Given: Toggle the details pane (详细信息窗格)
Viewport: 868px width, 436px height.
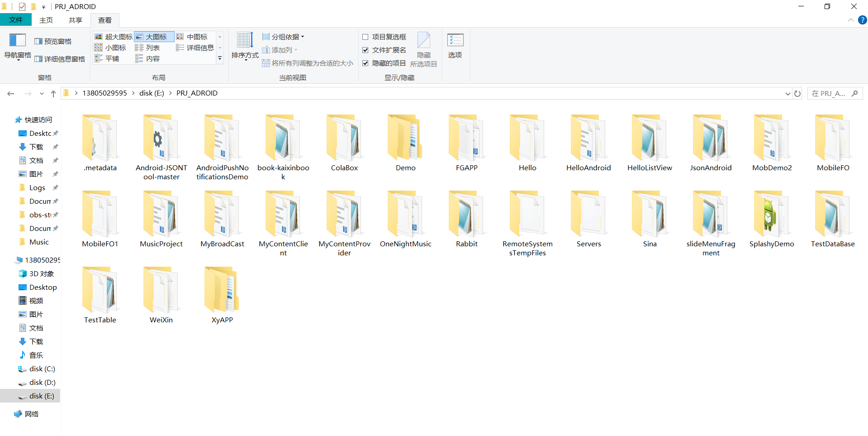Looking at the screenshot, I should point(60,59).
